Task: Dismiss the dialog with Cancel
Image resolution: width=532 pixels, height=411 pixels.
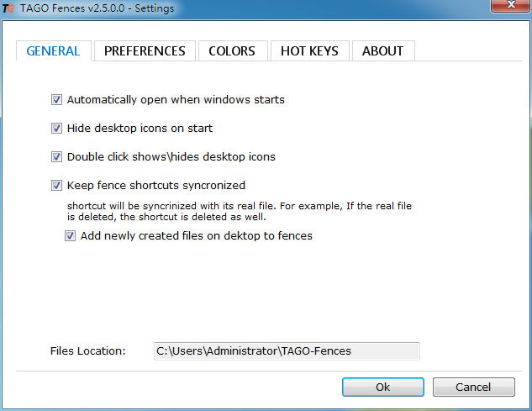Action: pos(474,387)
